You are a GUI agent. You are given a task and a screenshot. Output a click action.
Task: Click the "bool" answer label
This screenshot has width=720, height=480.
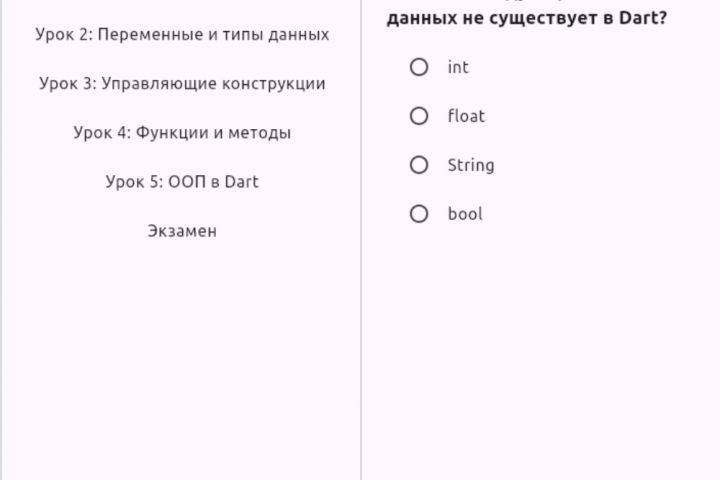tap(465, 214)
